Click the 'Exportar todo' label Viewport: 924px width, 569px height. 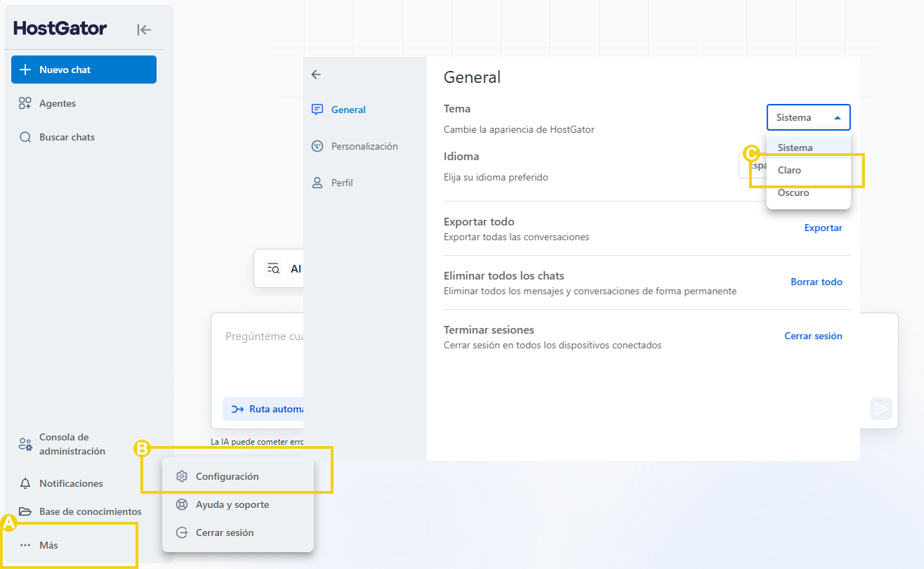[x=479, y=222]
